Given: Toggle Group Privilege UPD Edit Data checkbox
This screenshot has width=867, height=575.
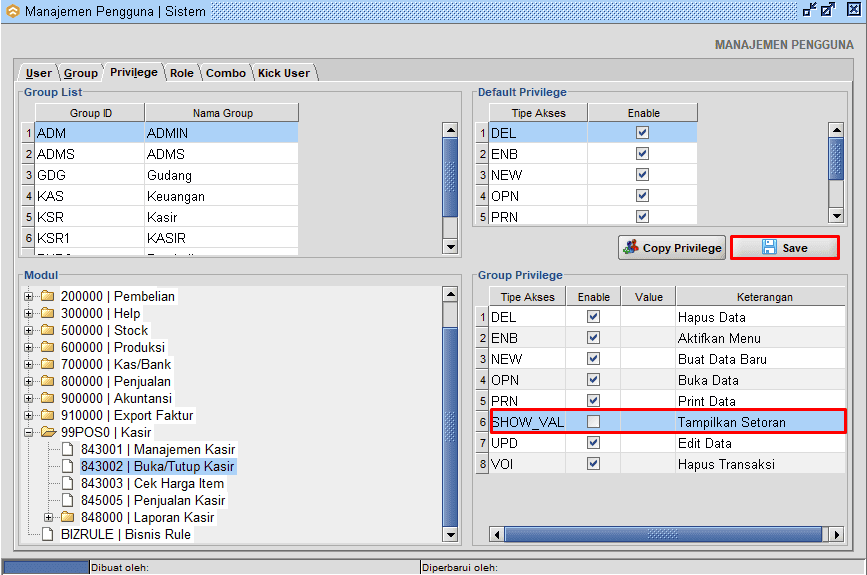Looking at the screenshot, I should [593, 443].
